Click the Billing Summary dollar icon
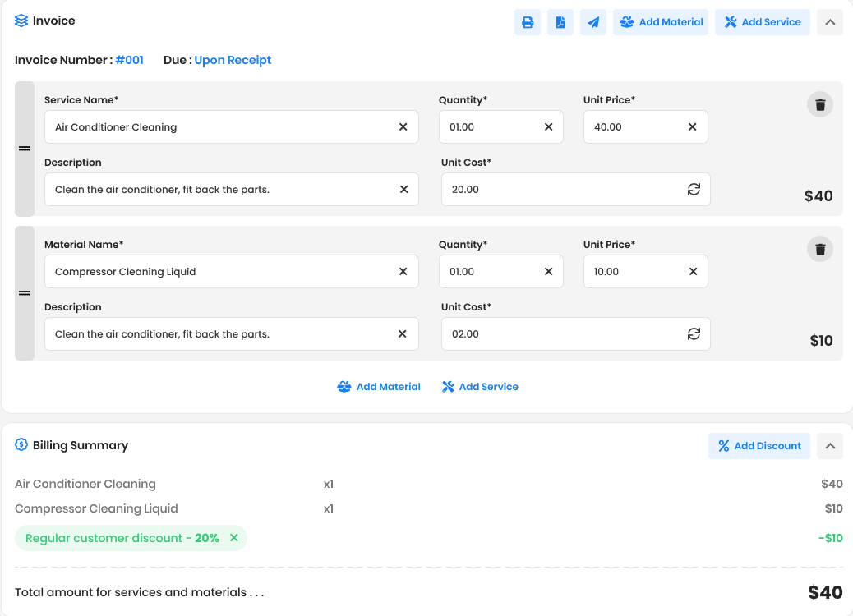This screenshot has height=616, width=853. (21, 444)
